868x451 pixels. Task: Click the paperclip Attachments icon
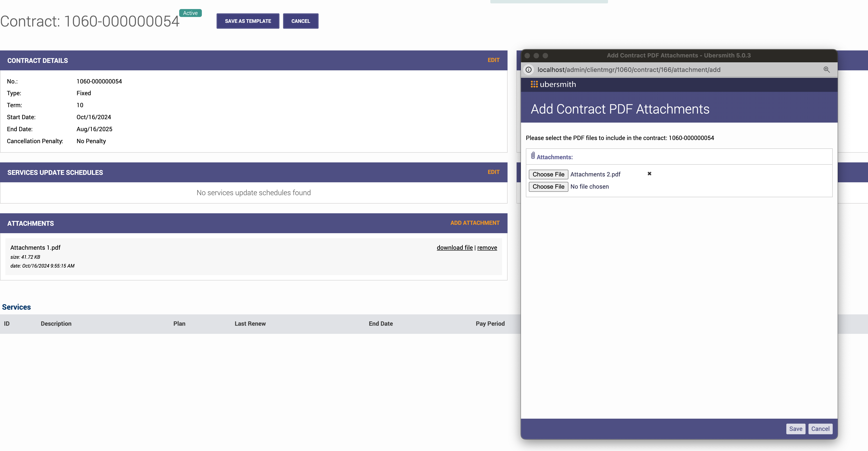(x=533, y=156)
